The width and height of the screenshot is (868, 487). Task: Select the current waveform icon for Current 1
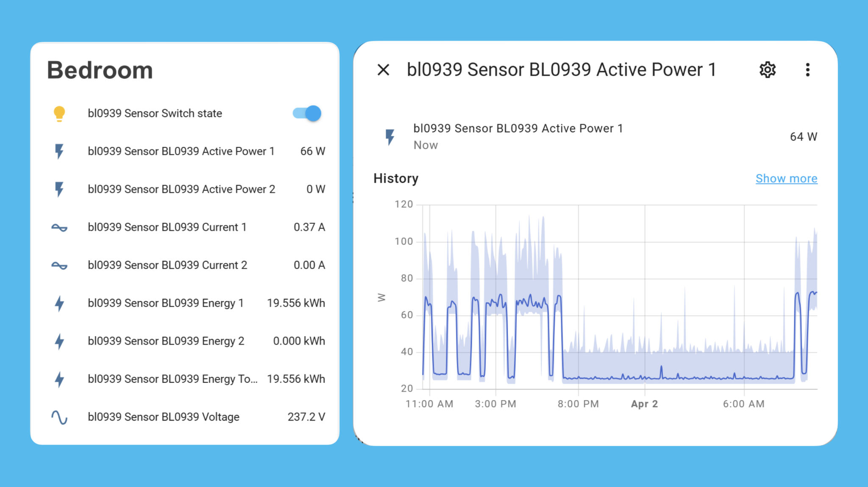pos(59,227)
